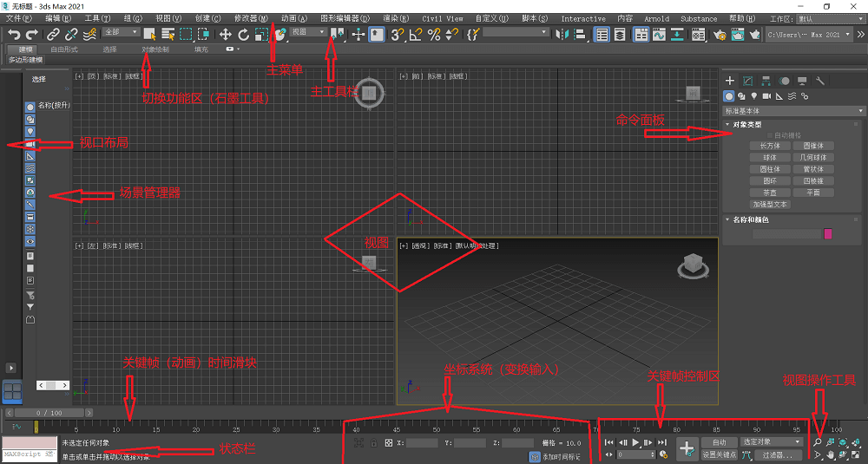Open the 工作区 默认 workspace dropdown
The image size is (868, 464).
[830, 19]
